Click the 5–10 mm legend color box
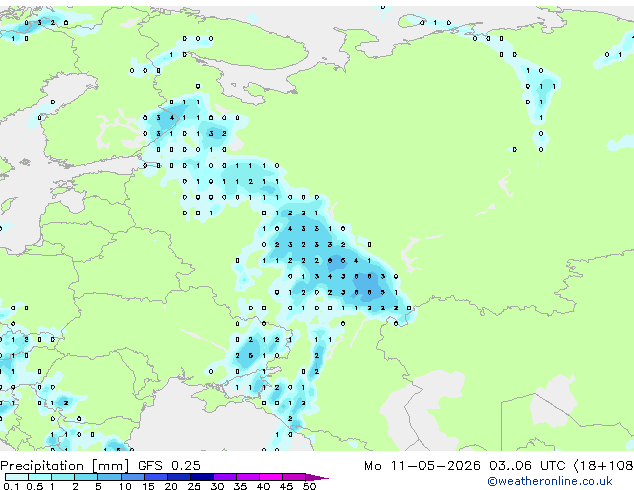This screenshot has height=490, width=634. (110, 477)
